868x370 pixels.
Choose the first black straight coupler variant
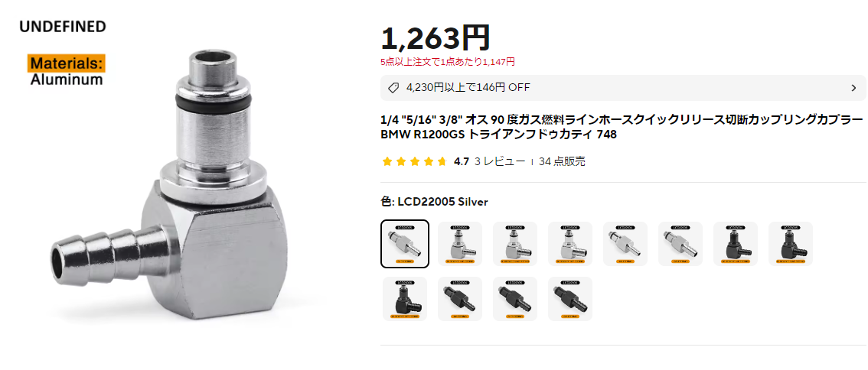pyautogui.click(x=460, y=299)
